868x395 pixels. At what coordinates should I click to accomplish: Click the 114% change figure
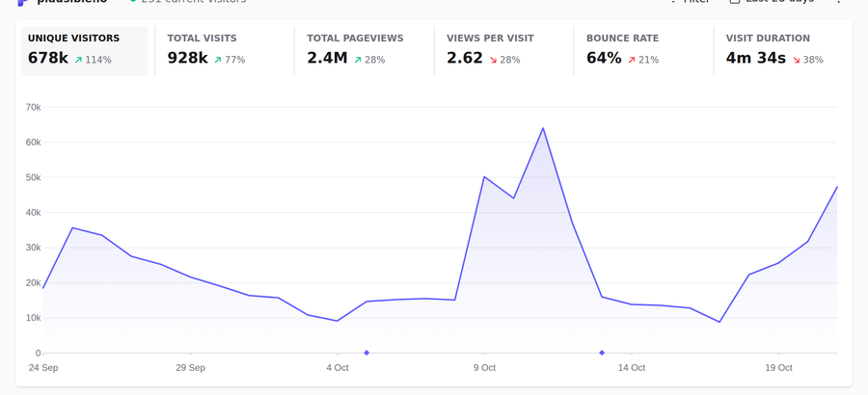tap(98, 60)
